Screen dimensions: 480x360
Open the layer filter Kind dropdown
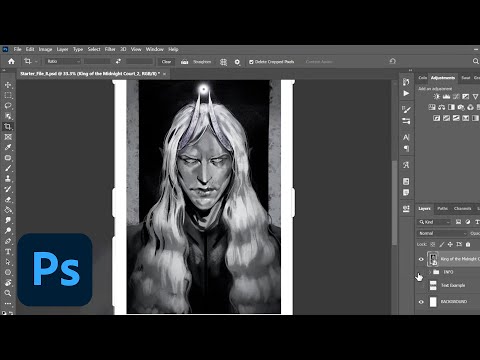point(434,222)
